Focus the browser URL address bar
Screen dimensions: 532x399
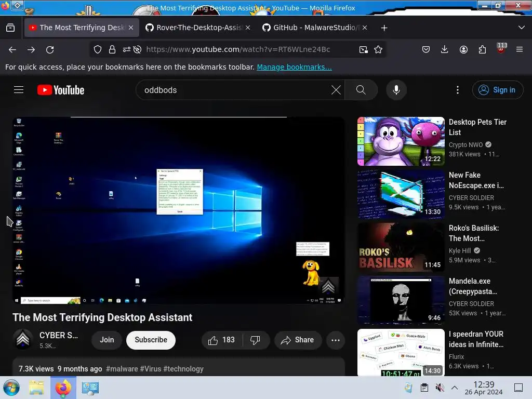(237, 49)
